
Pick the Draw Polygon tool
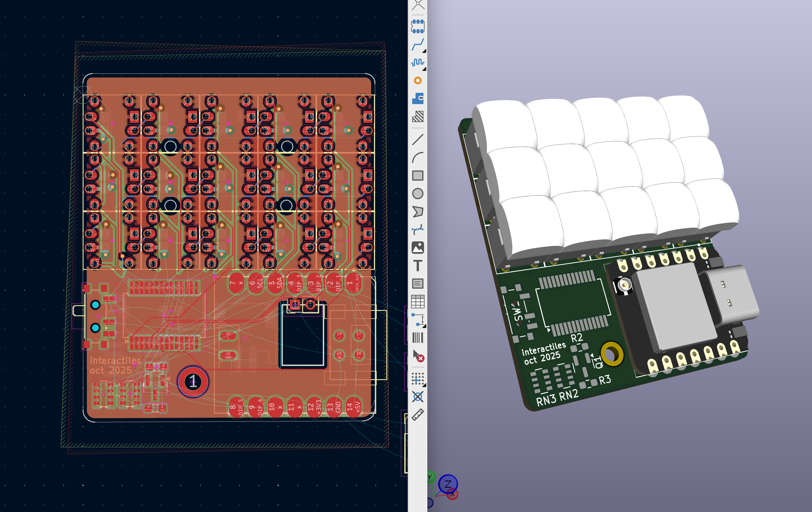pyautogui.click(x=418, y=212)
